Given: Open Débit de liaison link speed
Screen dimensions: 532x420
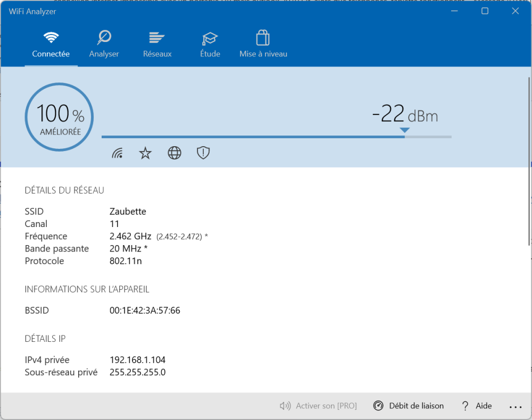Looking at the screenshot, I should point(409,406).
